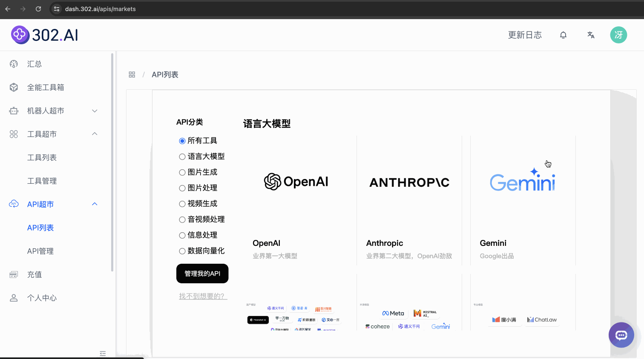
Task: Click the 充值 card icon
Action: (x=14, y=274)
